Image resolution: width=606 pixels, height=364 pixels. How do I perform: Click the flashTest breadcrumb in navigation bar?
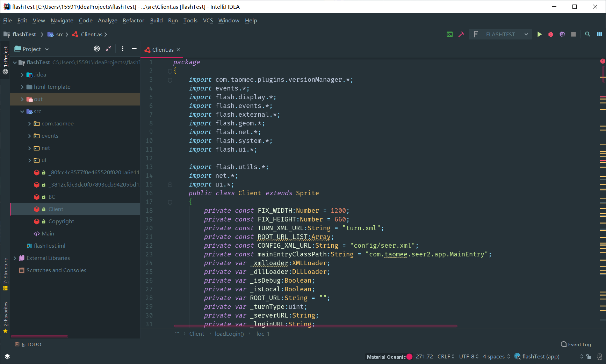coord(24,34)
